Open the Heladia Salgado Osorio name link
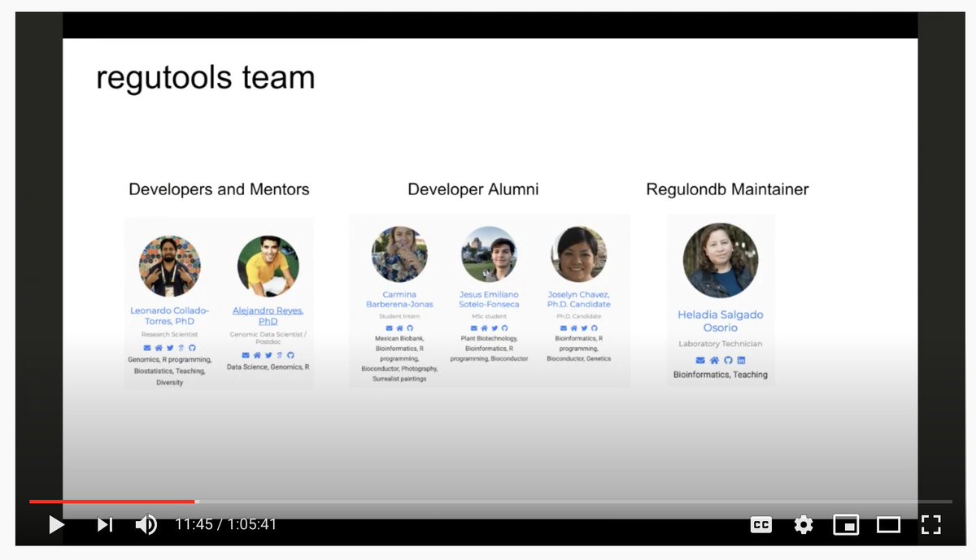 721,321
